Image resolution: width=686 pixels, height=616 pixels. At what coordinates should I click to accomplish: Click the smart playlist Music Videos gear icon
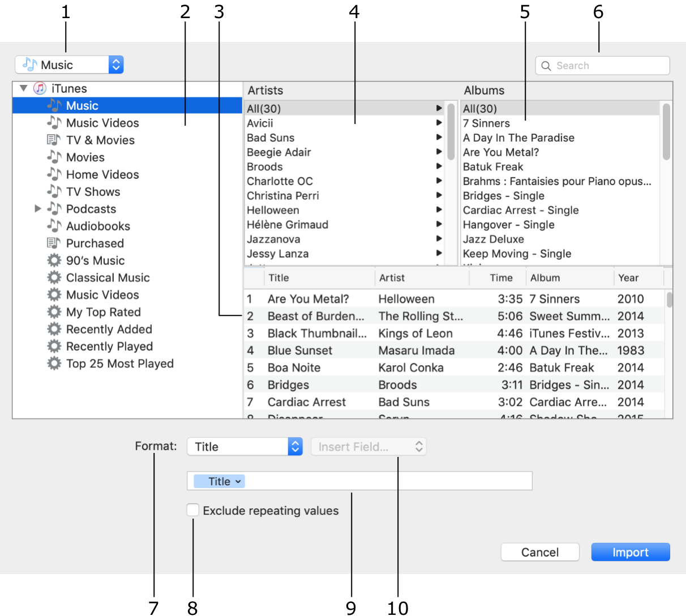54,294
